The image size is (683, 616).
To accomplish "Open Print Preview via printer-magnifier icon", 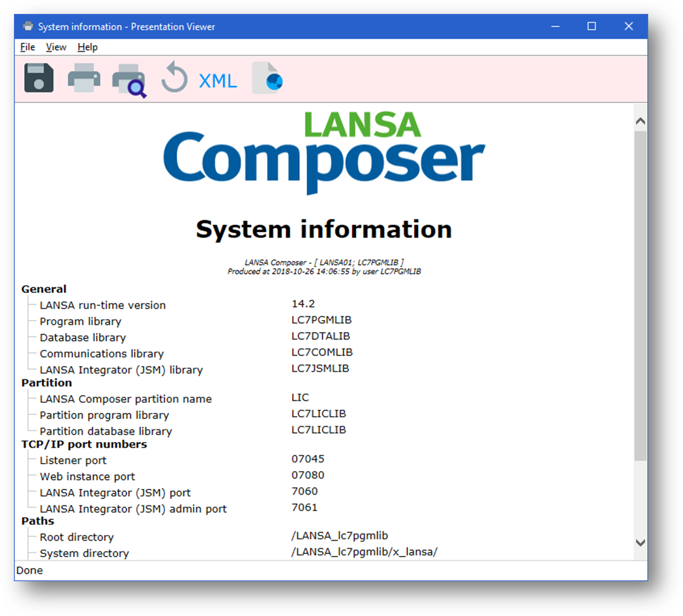I will [129, 80].
